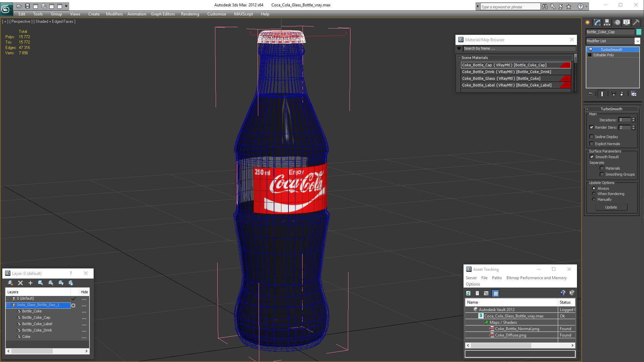Open Paths menu in Asset Tracking
Screen dimensions: 644x362
(497, 278)
